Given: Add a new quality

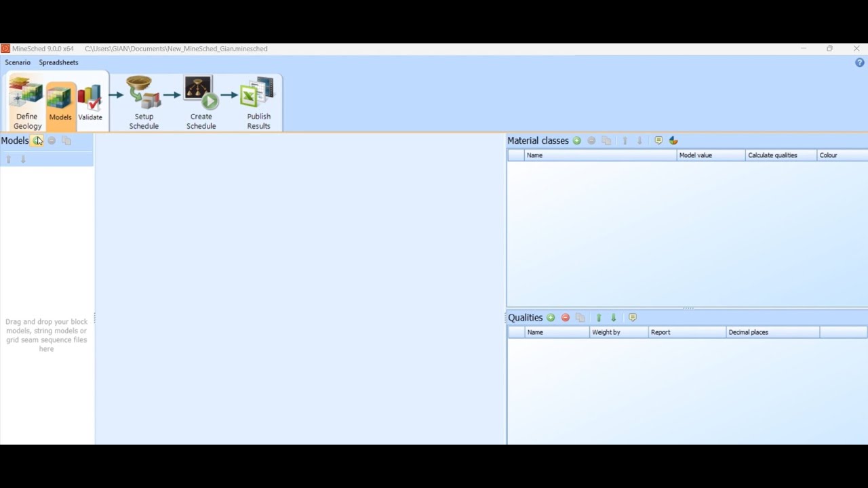Looking at the screenshot, I should click(x=551, y=317).
